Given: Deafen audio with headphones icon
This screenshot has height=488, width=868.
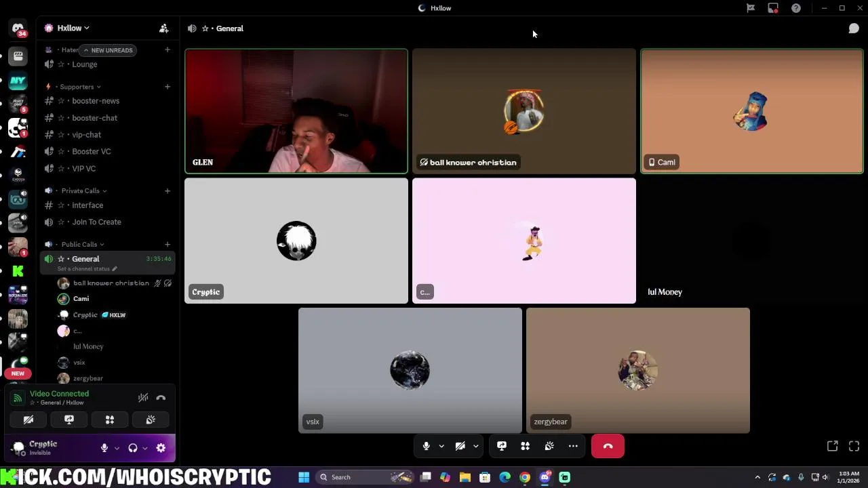Looking at the screenshot, I should point(133,448).
